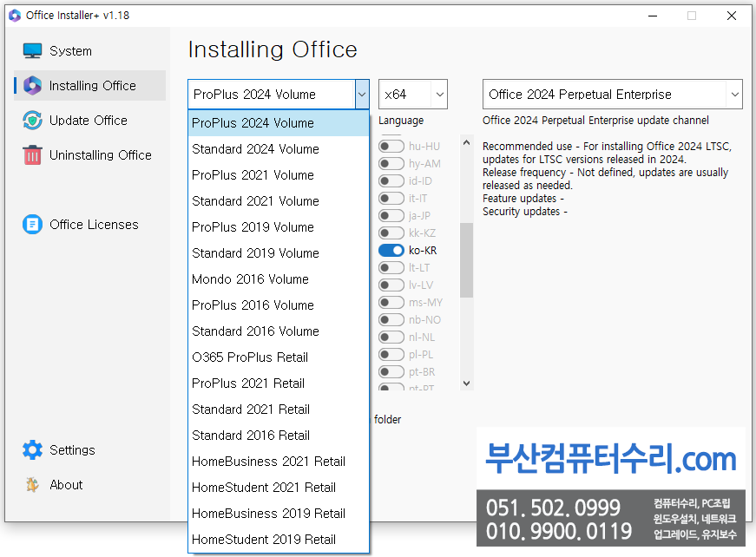The width and height of the screenshot is (756, 557).
Task: Click the language list scroll up arrow
Action: pyautogui.click(x=466, y=142)
